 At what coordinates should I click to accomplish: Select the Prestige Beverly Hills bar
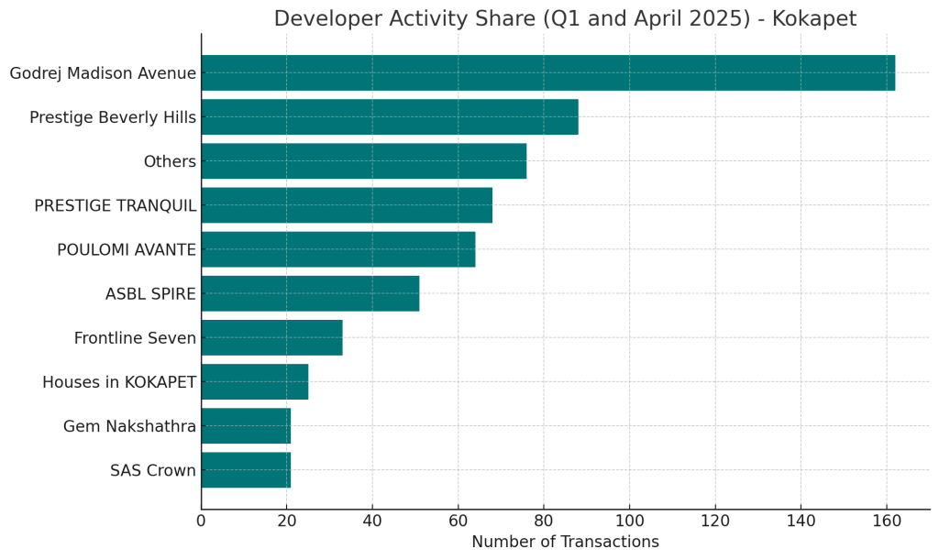[x=390, y=117]
